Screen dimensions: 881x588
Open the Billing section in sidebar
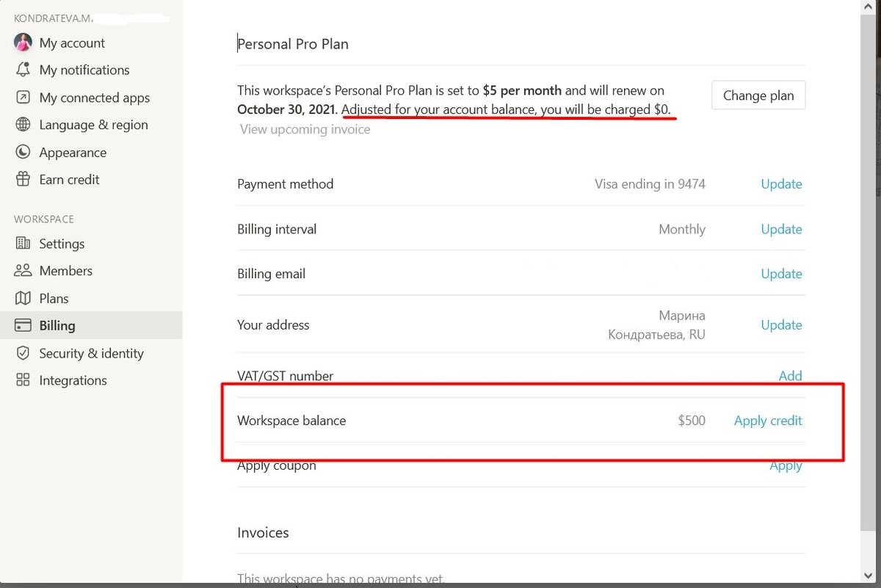(x=57, y=326)
